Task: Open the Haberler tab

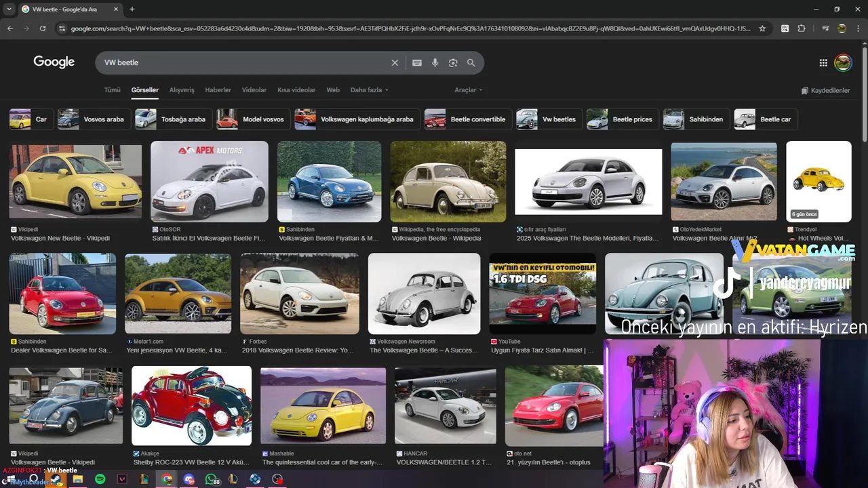Action: (x=218, y=90)
